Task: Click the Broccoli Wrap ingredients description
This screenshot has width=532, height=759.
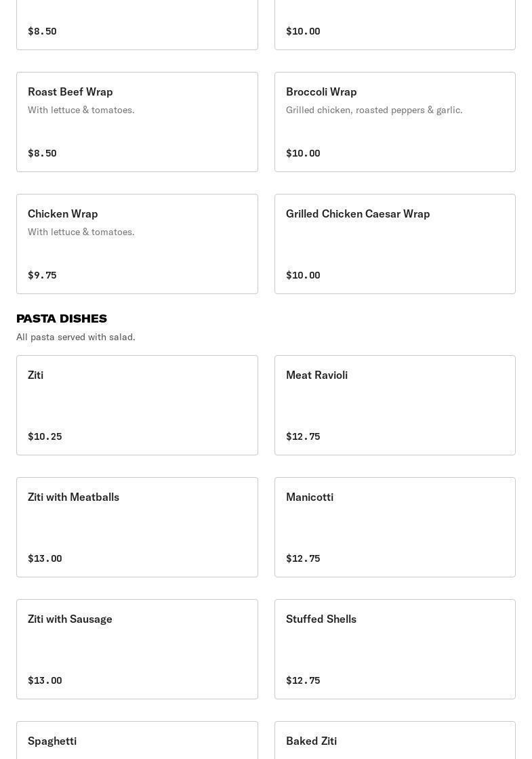Action: (x=374, y=110)
